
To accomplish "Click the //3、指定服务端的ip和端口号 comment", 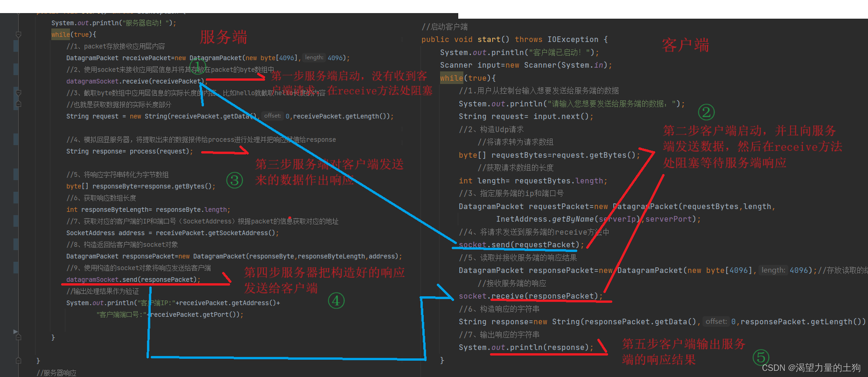I will pos(511,193).
